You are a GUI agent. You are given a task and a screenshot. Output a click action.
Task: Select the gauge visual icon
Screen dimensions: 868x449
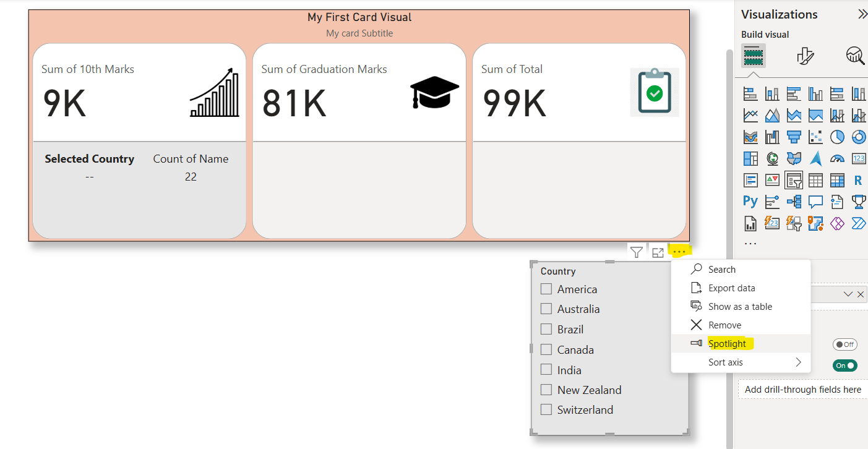click(x=837, y=158)
